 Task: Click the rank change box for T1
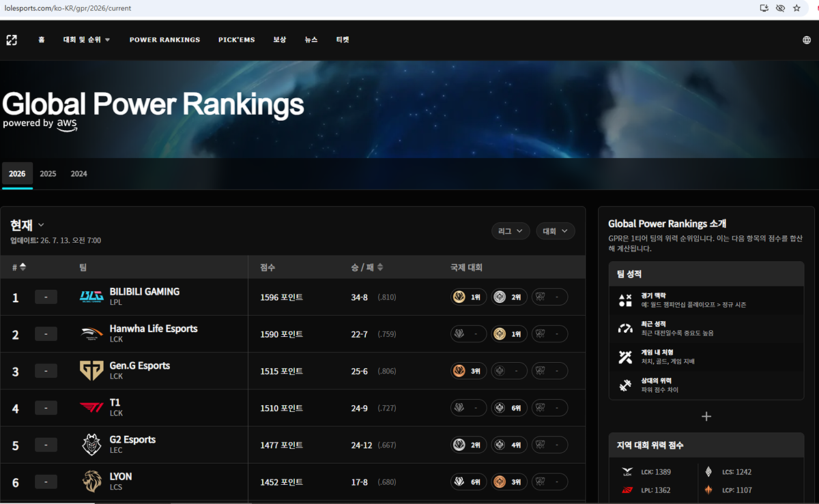(46, 408)
